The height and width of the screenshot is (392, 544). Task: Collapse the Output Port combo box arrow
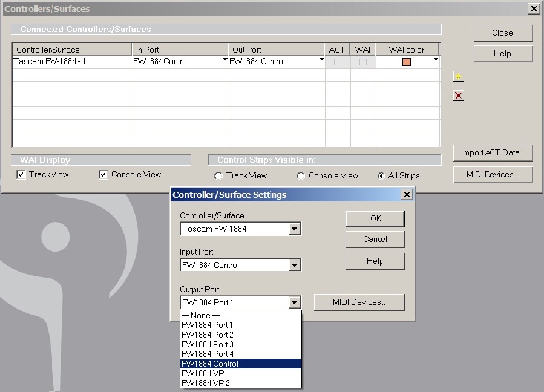pyautogui.click(x=294, y=302)
